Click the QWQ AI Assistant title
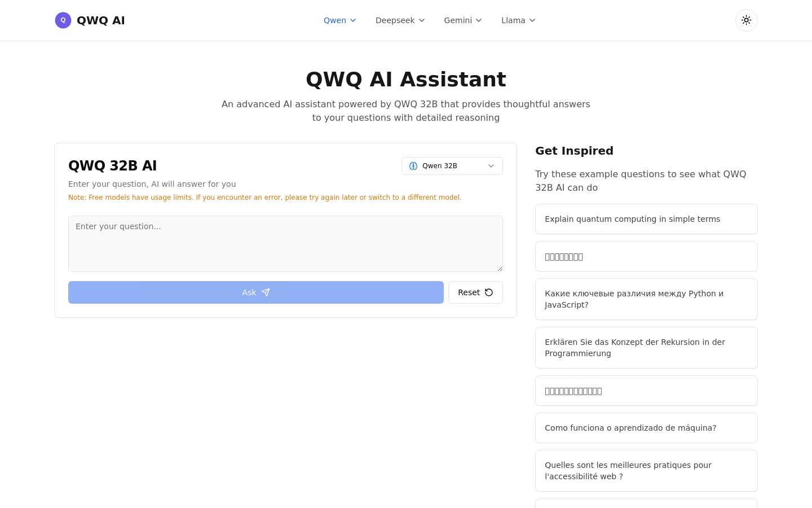 pyautogui.click(x=406, y=79)
